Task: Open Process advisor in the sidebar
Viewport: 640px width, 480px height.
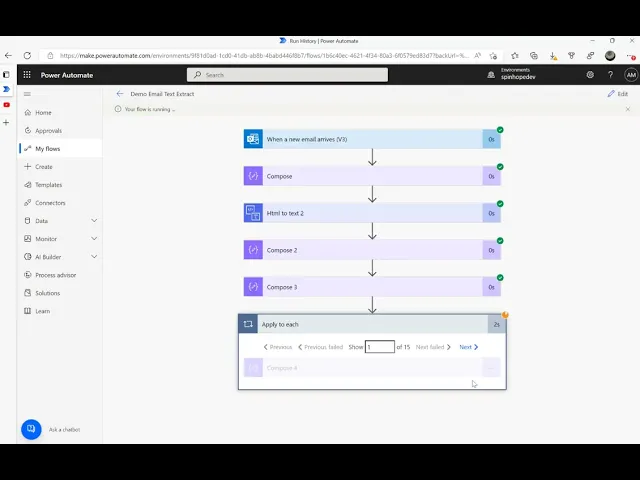Action: point(60,275)
